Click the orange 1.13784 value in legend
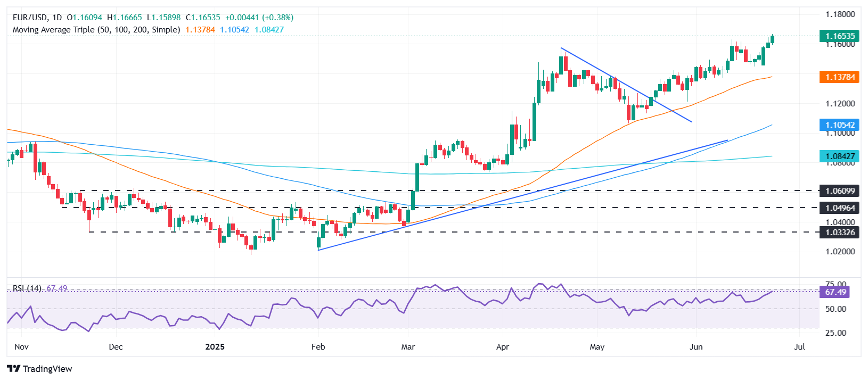 pyautogui.click(x=200, y=30)
